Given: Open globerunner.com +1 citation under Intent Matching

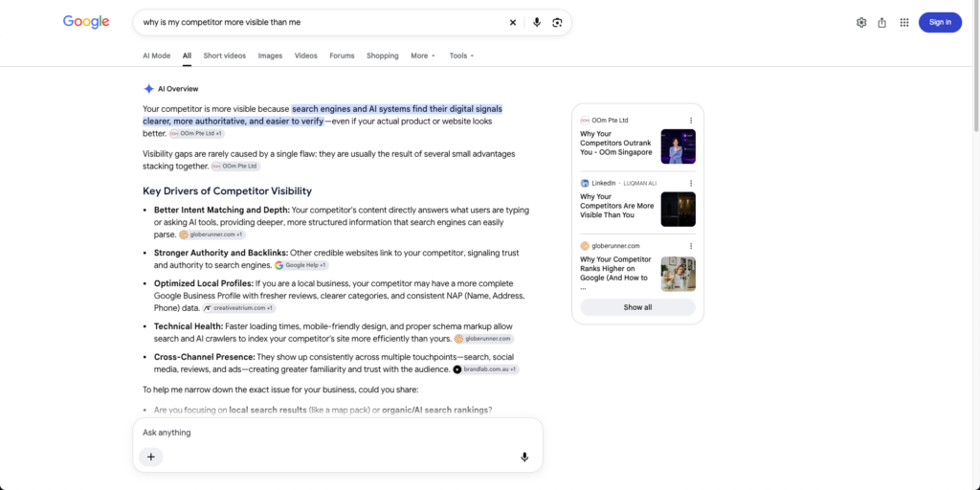Looking at the screenshot, I should 212,234.
